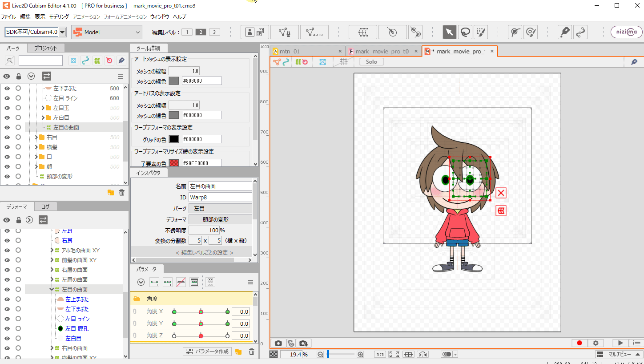
Task: Click the camera snapshot icon below canvas
Action: tap(278, 343)
